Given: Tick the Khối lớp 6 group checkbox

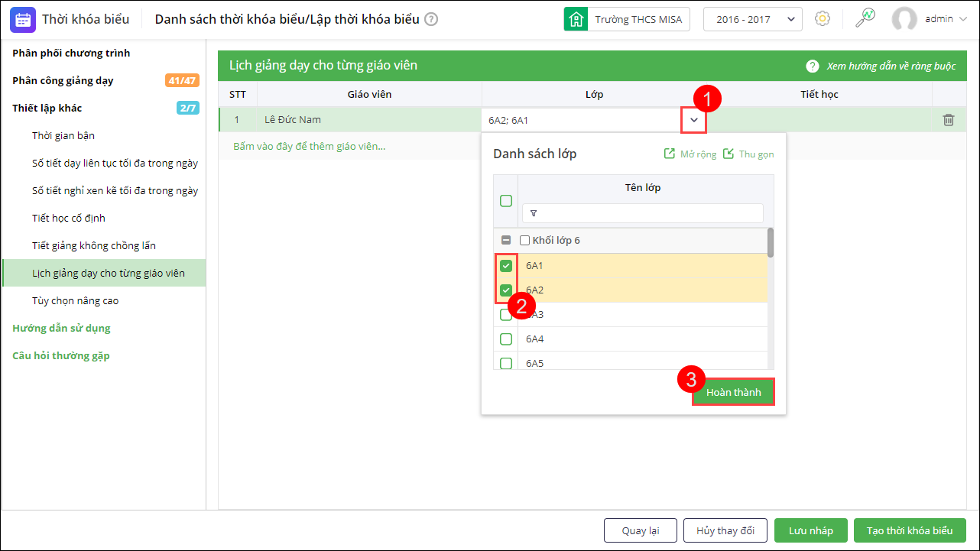Looking at the screenshot, I should point(524,241).
